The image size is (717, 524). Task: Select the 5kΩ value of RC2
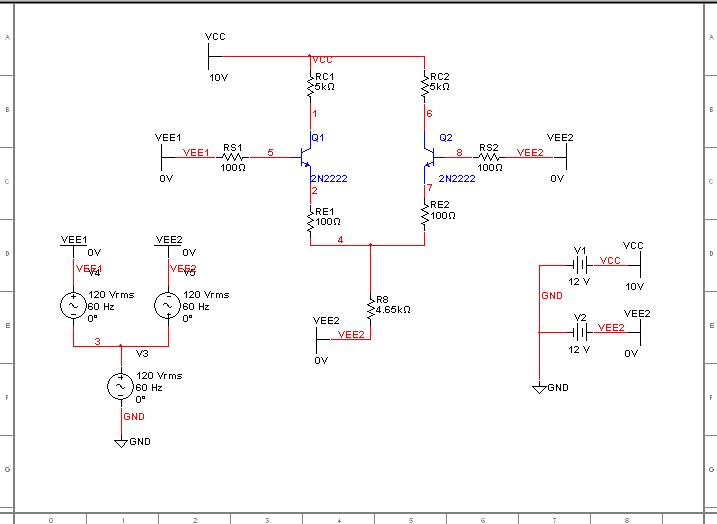(x=439, y=87)
